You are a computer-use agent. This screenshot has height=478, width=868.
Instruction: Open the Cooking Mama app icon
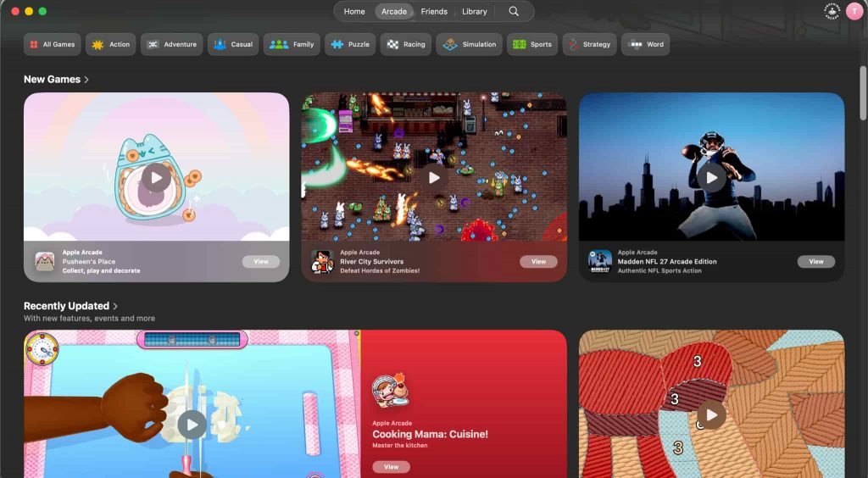point(391,392)
